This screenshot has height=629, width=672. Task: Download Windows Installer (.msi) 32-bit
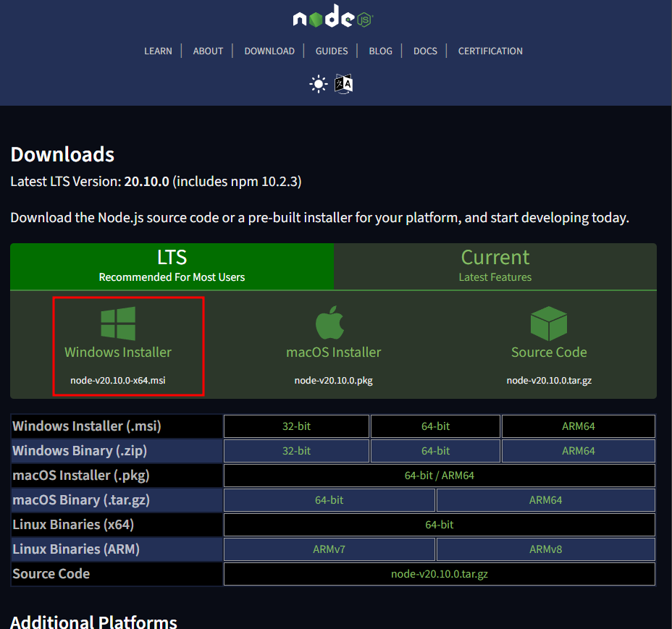point(296,426)
